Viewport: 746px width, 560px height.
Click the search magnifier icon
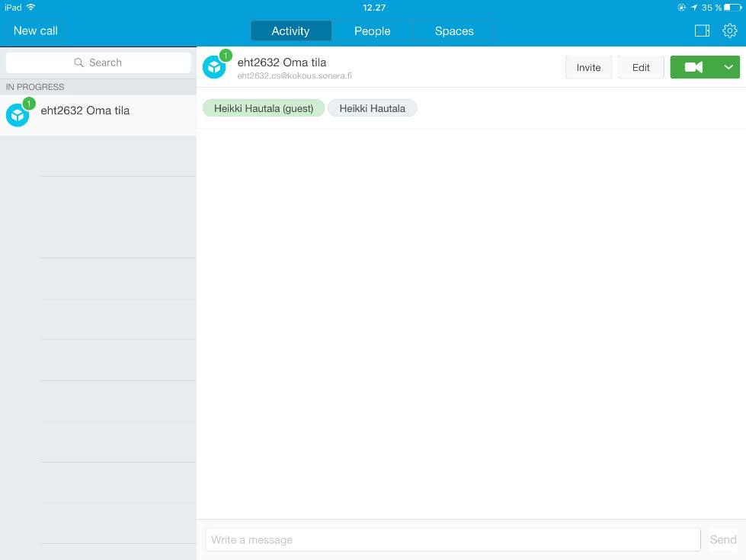pyautogui.click(x=78, y=62)
